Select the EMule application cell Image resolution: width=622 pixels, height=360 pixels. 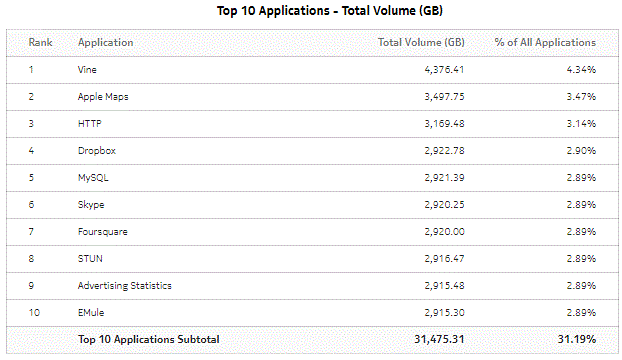pyautogui.click(x=91, y=312)
